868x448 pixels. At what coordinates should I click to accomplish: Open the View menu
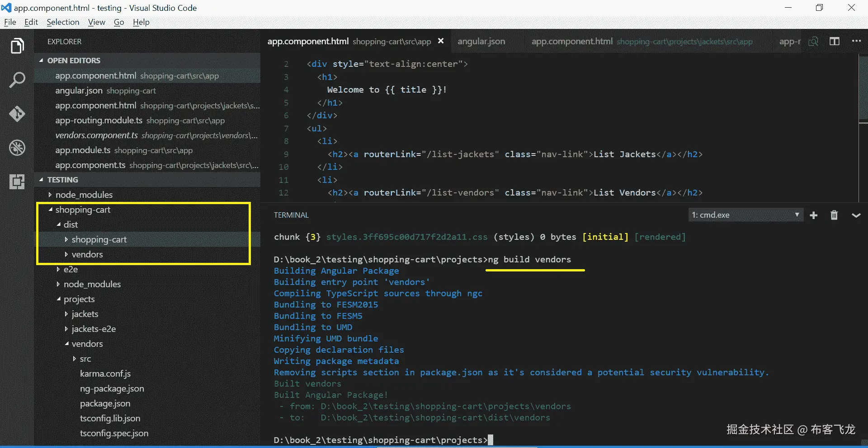(x=97, y=22)
